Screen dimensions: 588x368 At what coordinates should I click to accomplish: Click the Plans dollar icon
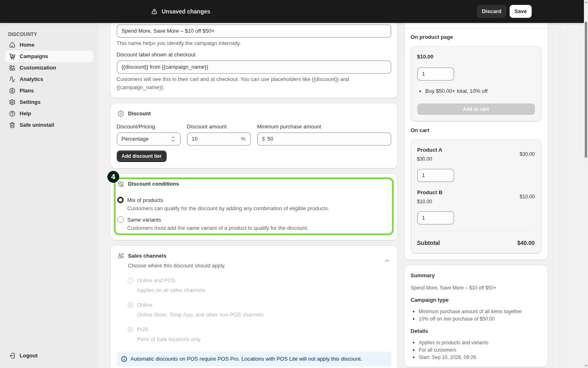click(12, 91)
